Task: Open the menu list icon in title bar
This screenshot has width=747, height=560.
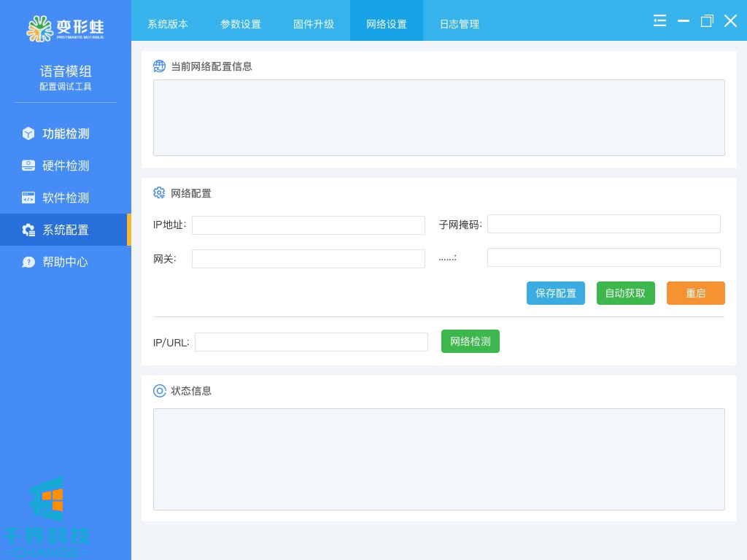Action: click(x=659, y=21)
